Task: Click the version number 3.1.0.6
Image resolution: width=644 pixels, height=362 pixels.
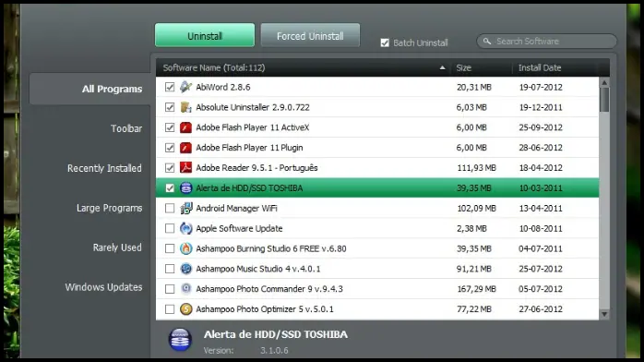Action: coord(274,351)
